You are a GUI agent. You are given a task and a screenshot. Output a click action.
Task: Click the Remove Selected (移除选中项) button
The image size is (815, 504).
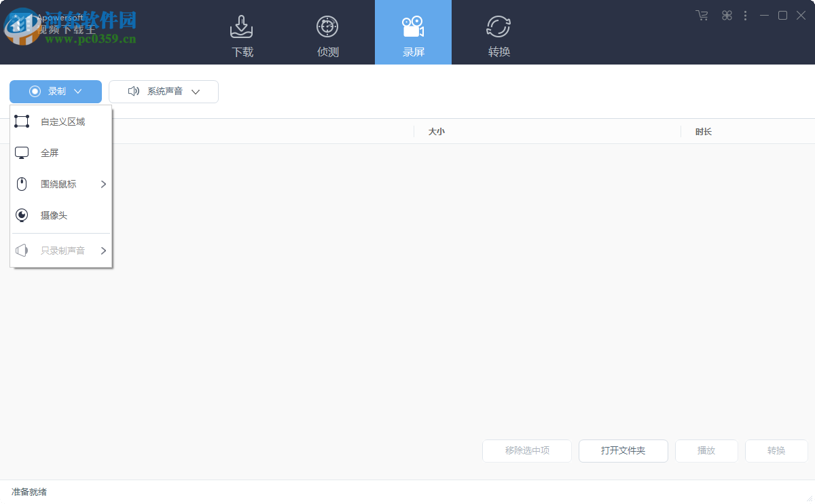point(526,450)
